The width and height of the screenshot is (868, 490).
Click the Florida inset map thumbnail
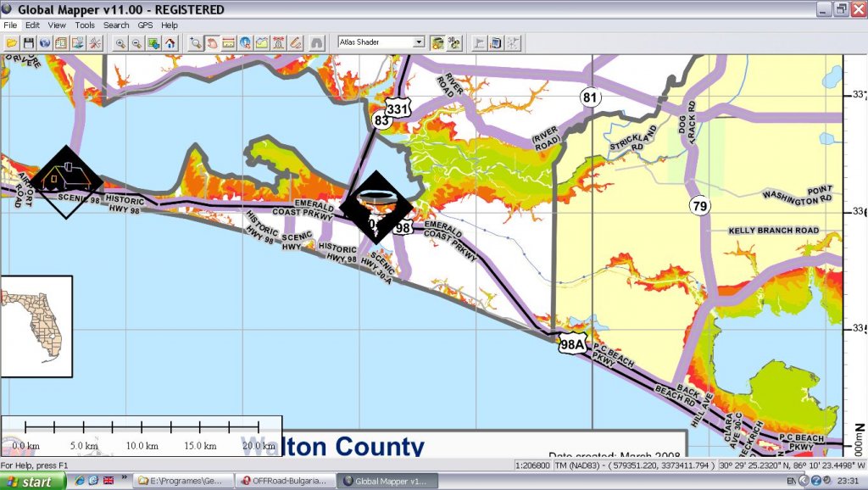coord(36,326)
